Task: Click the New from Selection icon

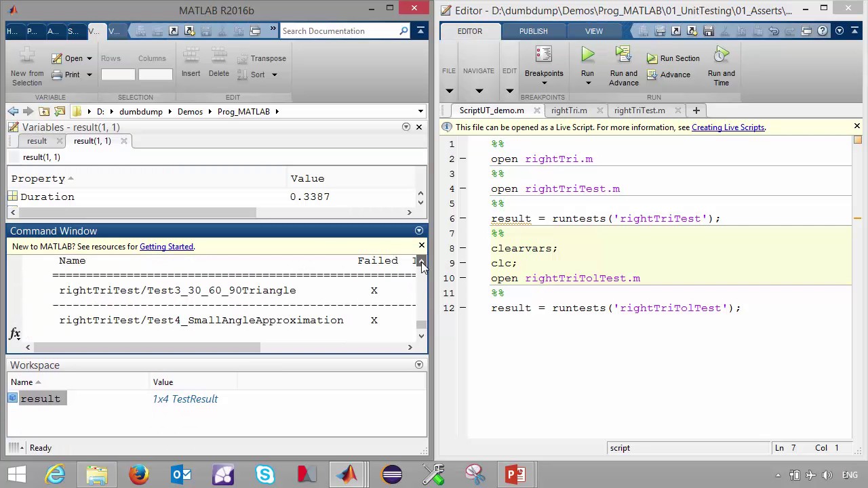Action: pos(27,56)
